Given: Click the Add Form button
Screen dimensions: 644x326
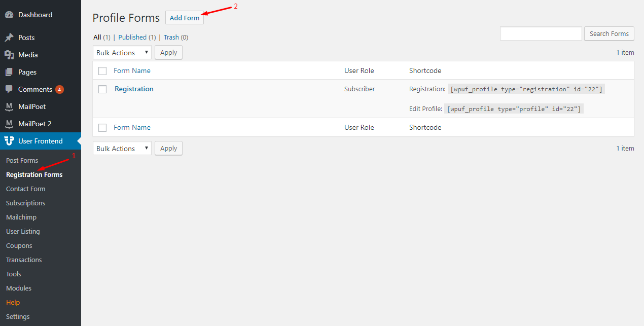Looking at the screenshot, I should pos(185,18).
